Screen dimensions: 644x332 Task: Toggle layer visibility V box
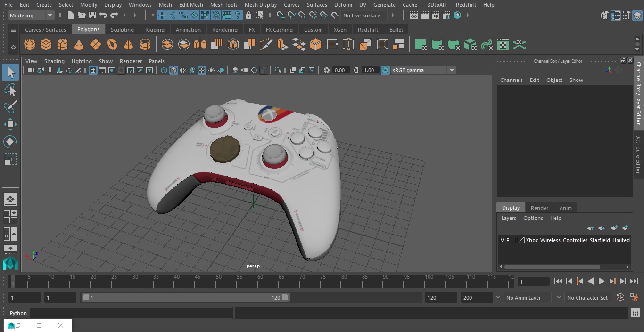click(x=502, y=240)
